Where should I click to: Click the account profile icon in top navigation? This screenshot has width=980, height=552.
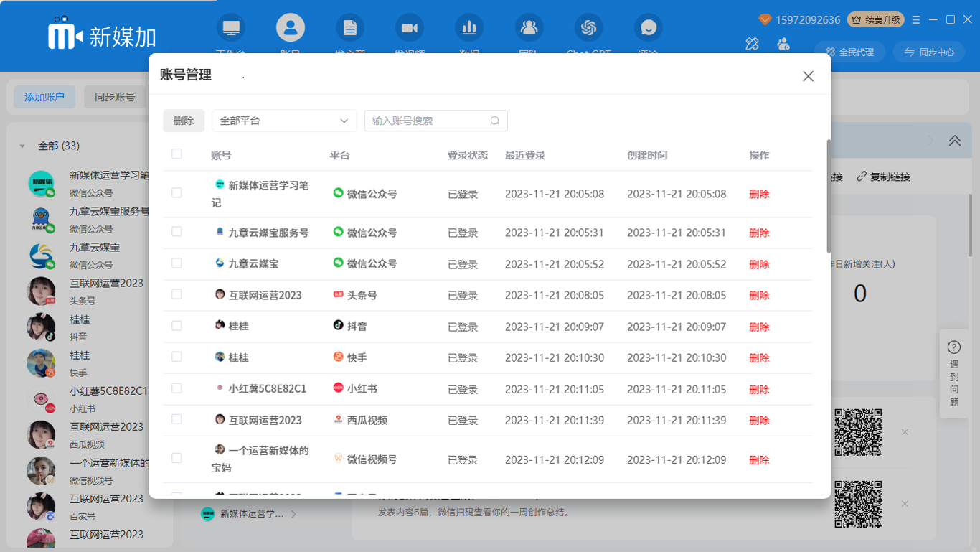291,28
